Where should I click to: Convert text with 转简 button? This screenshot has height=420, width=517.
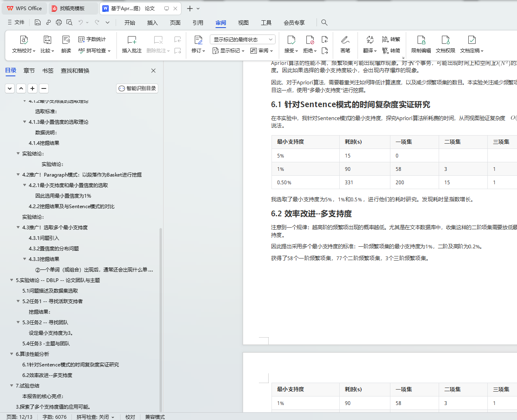coord(391,51)
